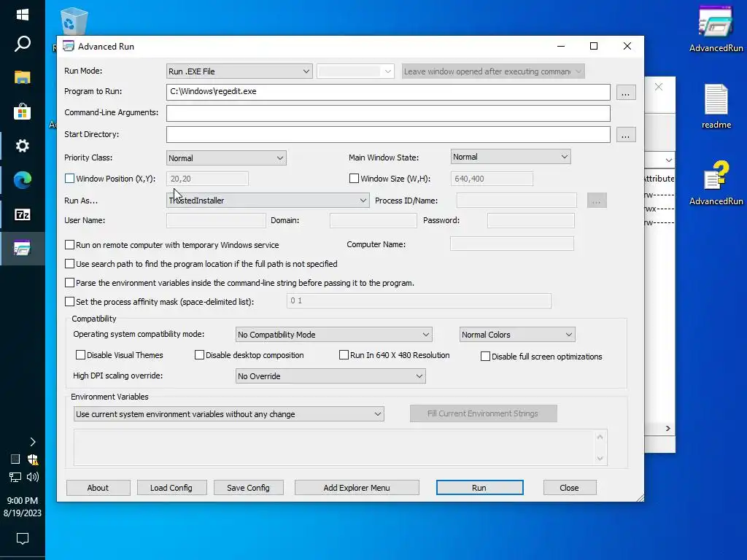Open Settings gear on taskbar

click(22, 146)
